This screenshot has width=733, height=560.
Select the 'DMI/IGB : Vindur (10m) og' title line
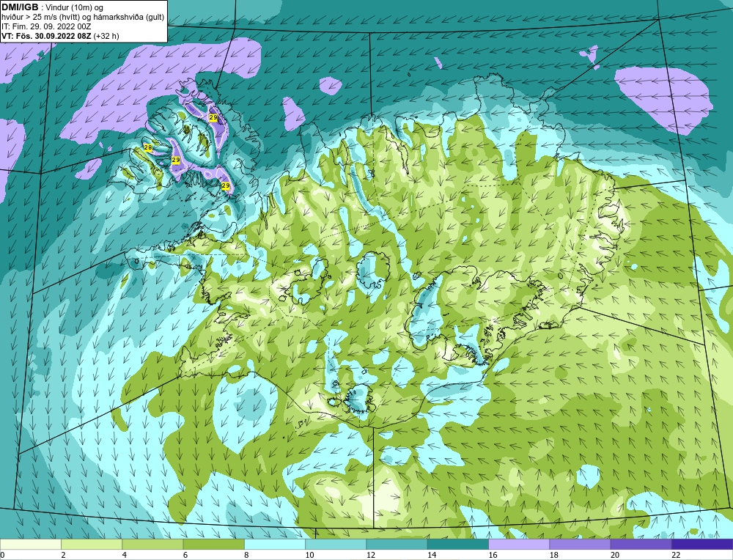tap(53, 7)
